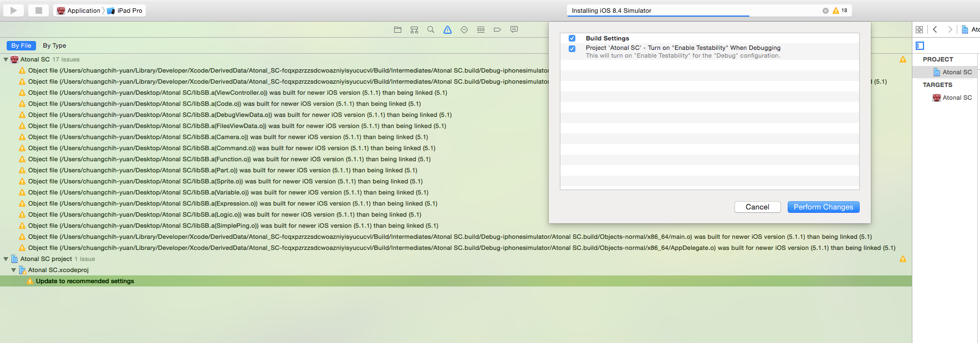Click the Atonal SC target app icon
The width and height of the screenshot is (980, 343).
coord(937,98)
